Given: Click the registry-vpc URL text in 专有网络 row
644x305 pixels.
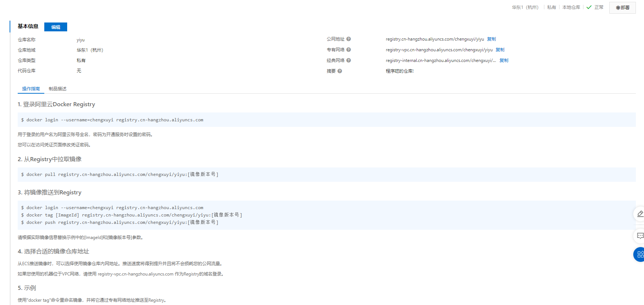Looking at the screenshot, I should click(439, 50).
